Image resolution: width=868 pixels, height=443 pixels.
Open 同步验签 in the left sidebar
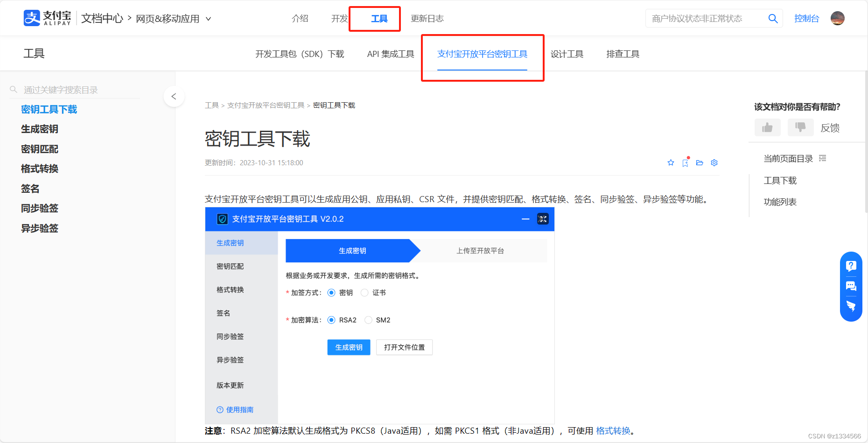tap(40, 208)
